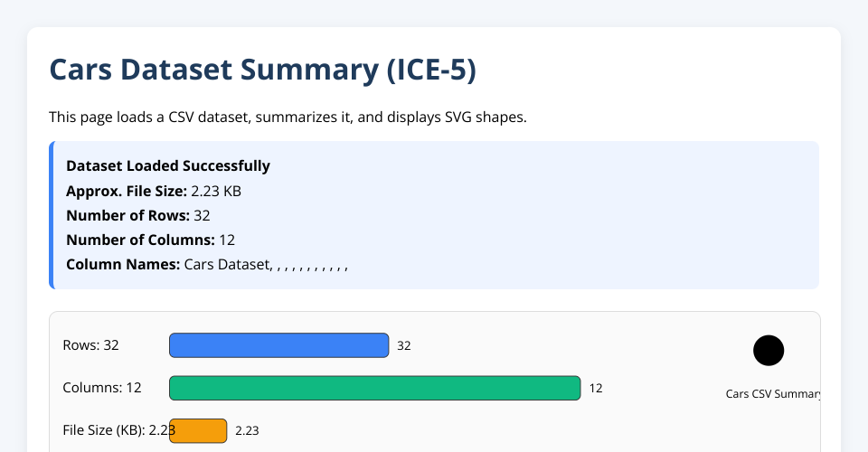The width and height of the screenshot is (868, 452).
Task: Click the green Columns bar
Action: pos(374,388)
